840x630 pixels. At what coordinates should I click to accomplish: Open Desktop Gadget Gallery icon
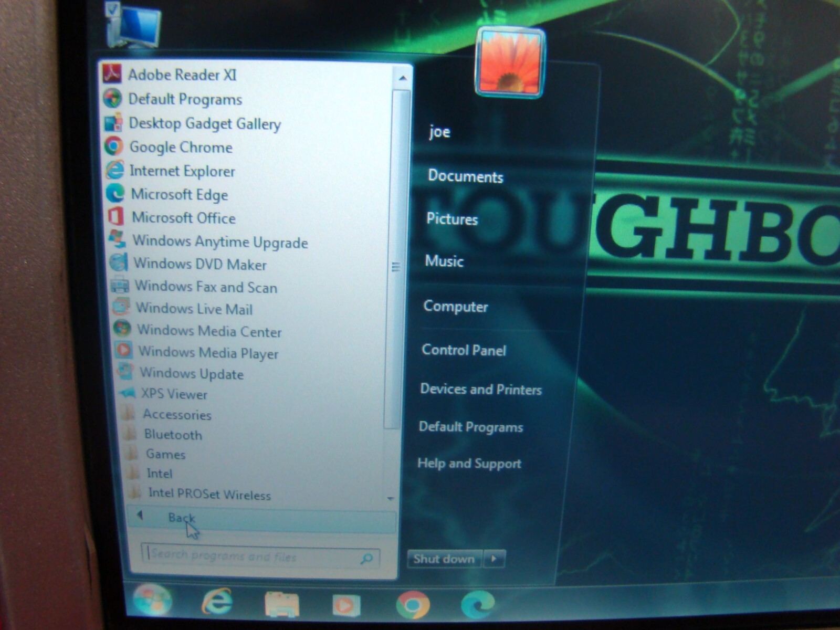[113, 122]
